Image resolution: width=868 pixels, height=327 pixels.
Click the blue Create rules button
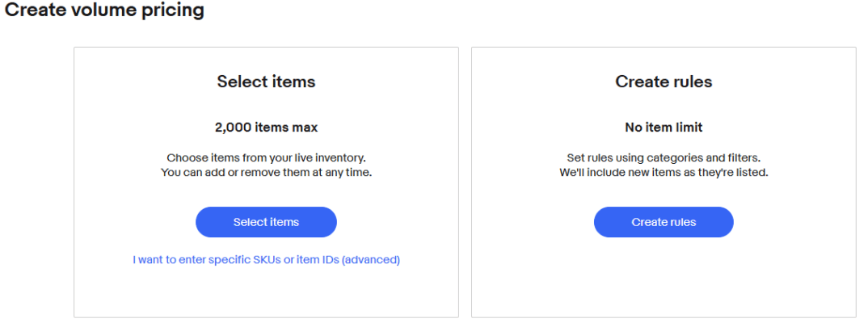pos(664,222)
